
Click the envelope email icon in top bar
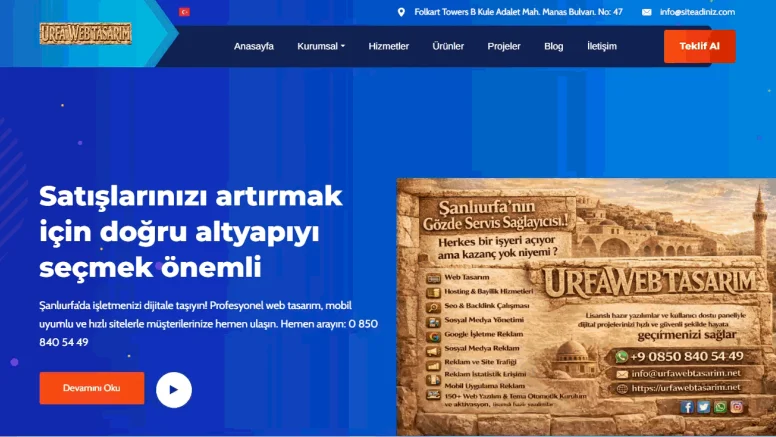tap(646, 12)
